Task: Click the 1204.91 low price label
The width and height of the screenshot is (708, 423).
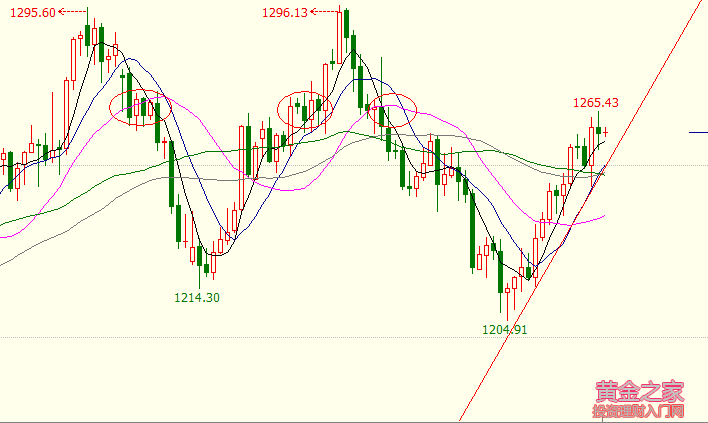Action: pos(505,327)
